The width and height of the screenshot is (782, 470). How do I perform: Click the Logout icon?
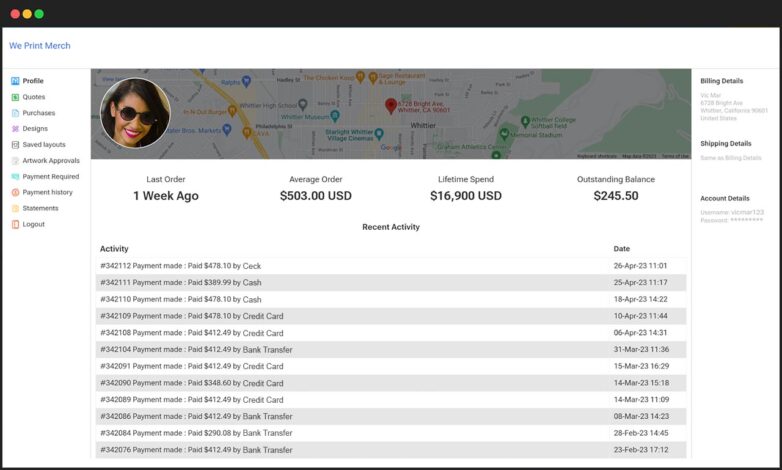(x=15, y=225)
